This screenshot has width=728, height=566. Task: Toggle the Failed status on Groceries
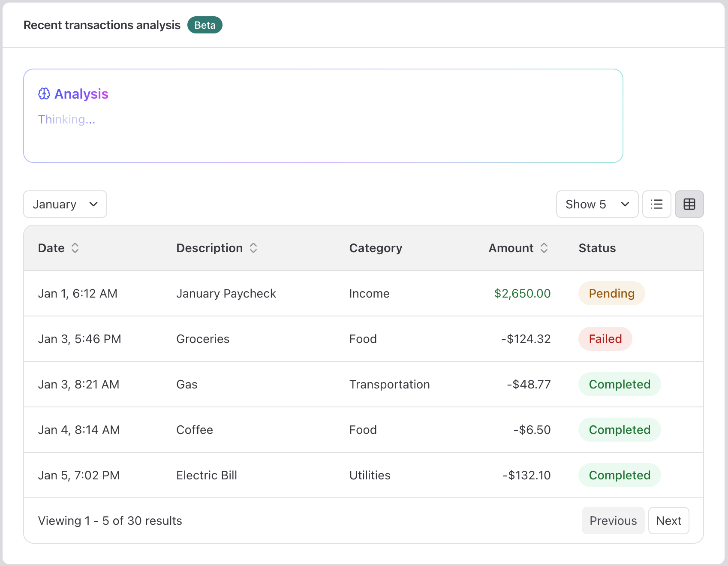coord(605,339)
